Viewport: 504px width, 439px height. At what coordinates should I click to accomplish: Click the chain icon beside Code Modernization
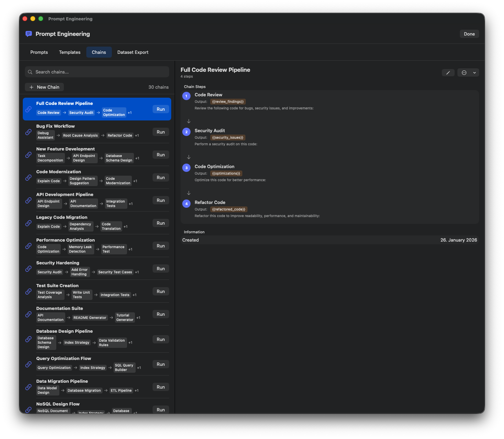coord(29,178)
